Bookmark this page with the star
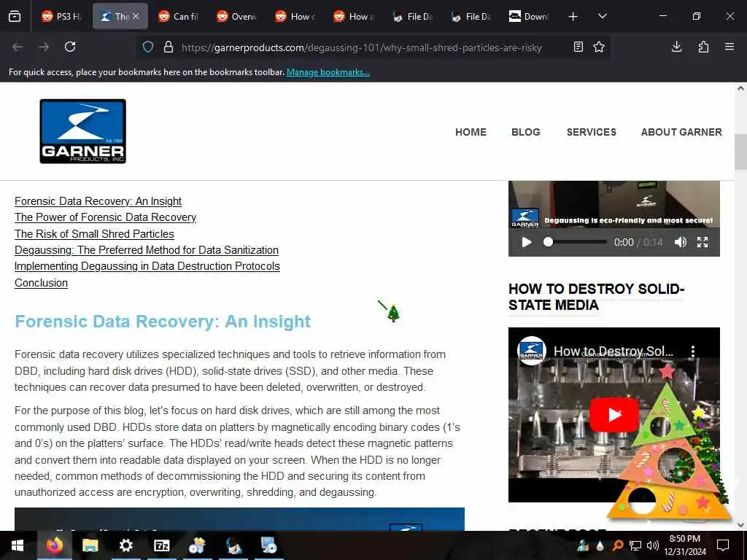 pos(599,47)
